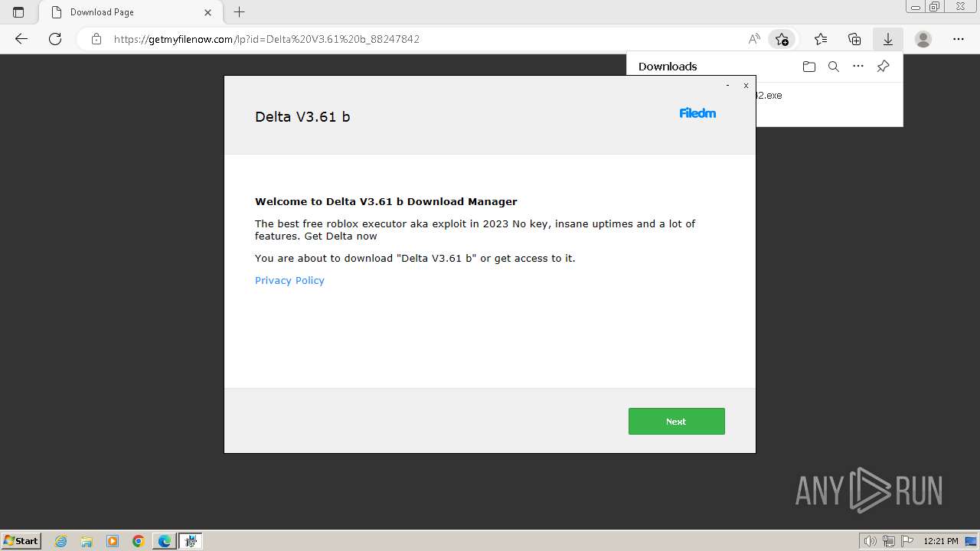Open Collections panel
This screenshot has height=551, width=980.
(854, 39)
